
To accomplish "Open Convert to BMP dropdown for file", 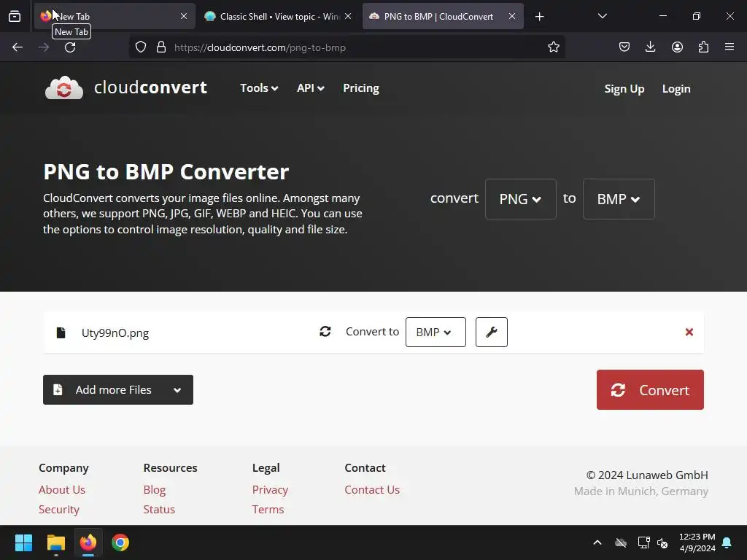I will pyautogui.click(x=436, y=332).
